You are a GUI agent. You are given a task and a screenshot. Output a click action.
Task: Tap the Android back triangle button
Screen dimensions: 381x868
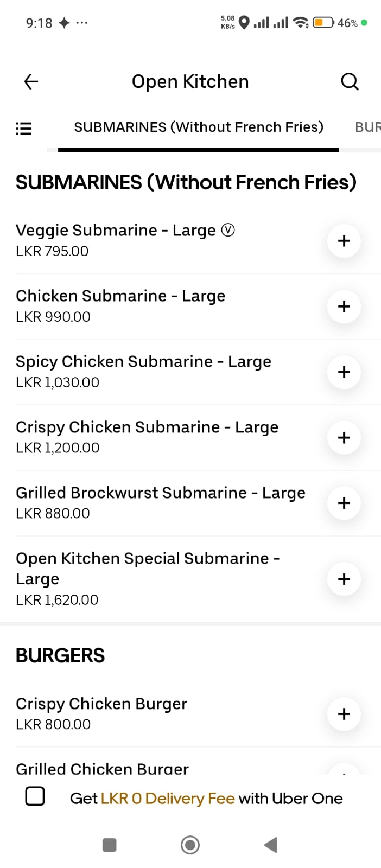pos(270,845)
